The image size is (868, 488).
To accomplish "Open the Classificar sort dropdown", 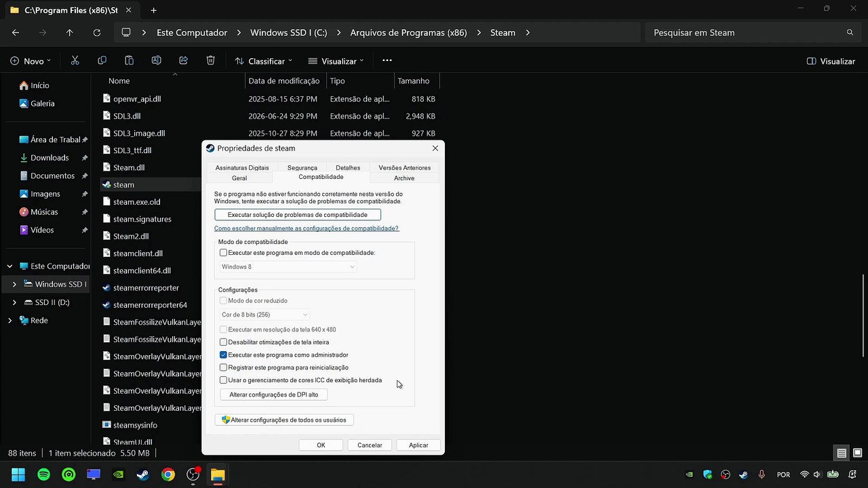I will click(x=263, y=61).
